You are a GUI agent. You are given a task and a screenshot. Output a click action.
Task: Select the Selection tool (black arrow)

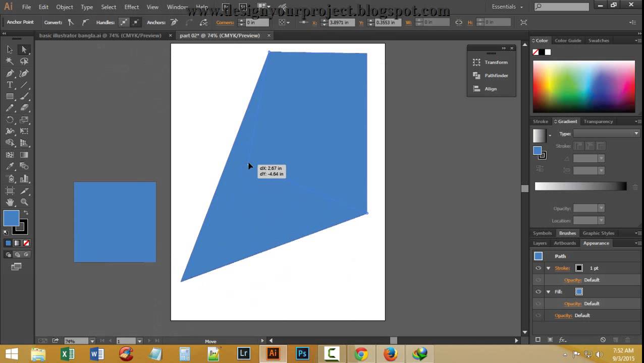pyautogui.click(x=10, y=49)
